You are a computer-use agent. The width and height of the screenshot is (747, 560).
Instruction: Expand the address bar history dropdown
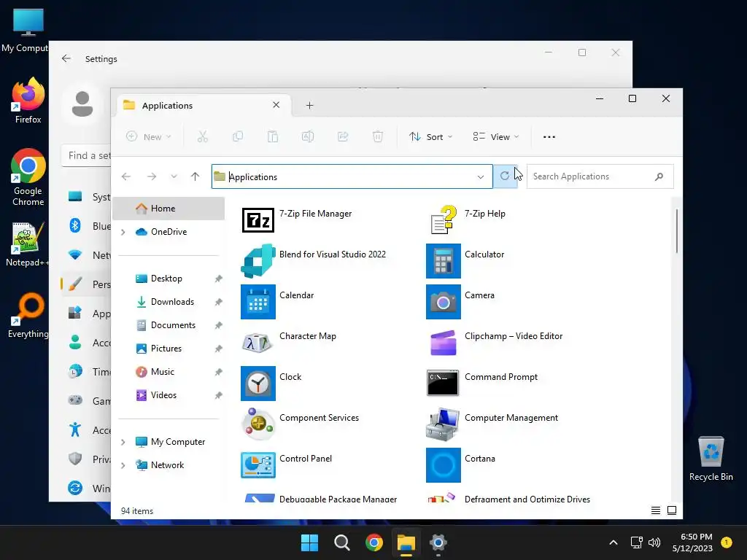[x=481, y=176]
